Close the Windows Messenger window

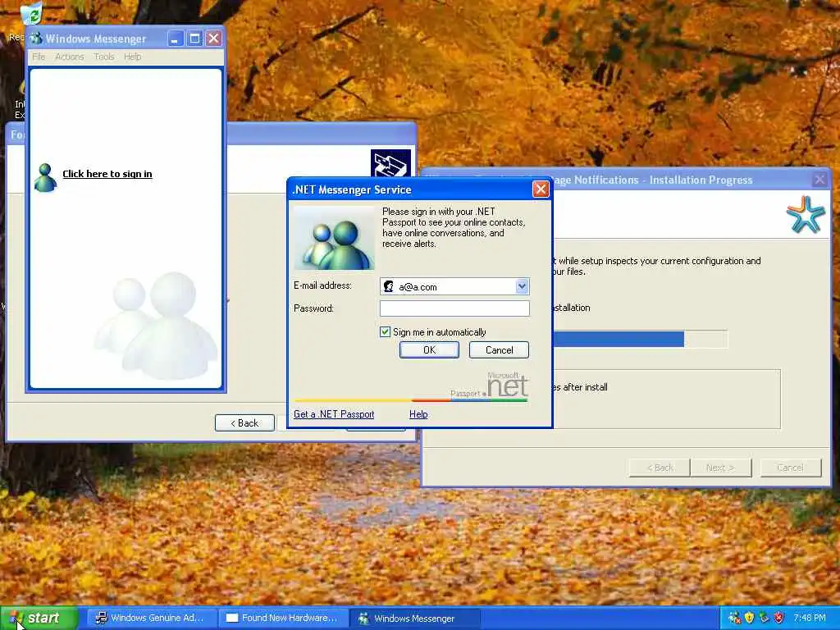point(214,39)
